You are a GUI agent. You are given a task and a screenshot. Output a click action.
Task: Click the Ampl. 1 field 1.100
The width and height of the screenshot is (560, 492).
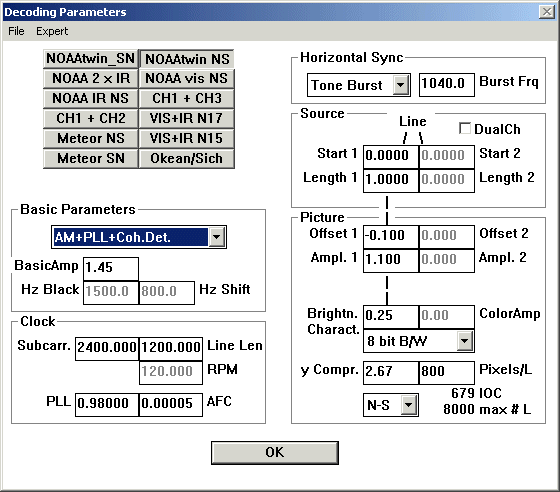click(x=391, y=261)
